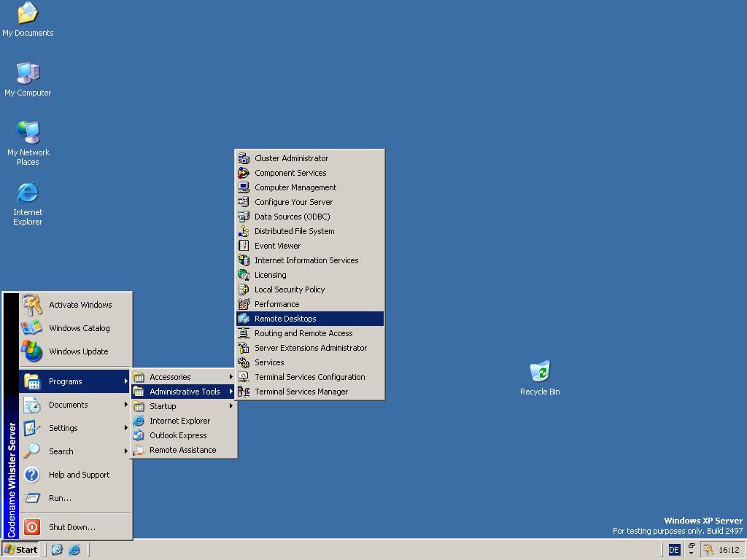Open My Computer desktop icon
Viewport: 747px width, 560px height.
point(28,73)
